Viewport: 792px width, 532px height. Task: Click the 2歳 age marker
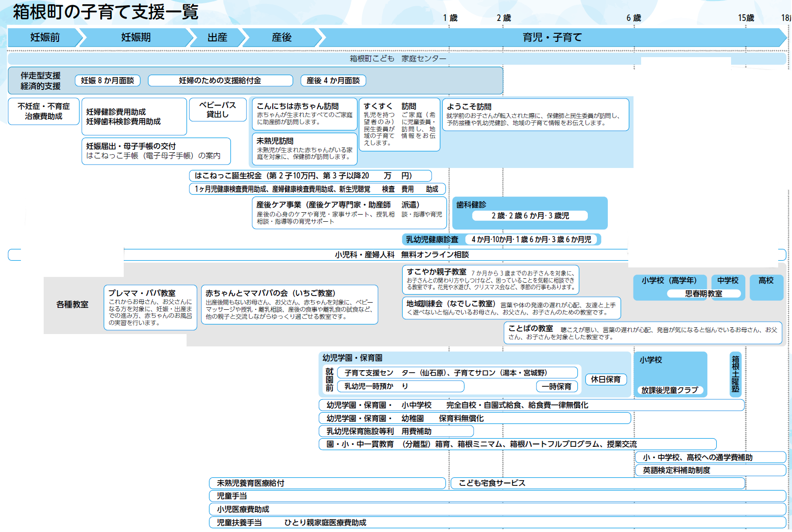coord(504,18)
